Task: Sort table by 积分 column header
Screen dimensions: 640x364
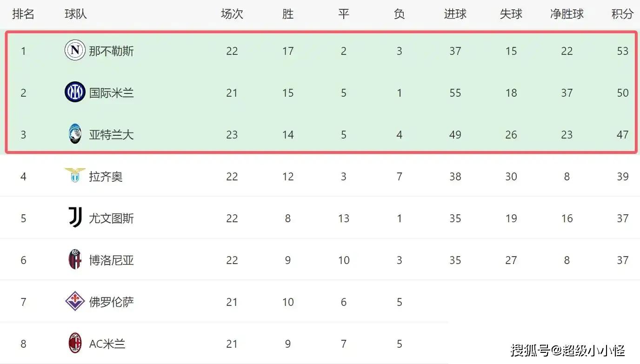Action: pyautogui.click(x=622, y=14)
